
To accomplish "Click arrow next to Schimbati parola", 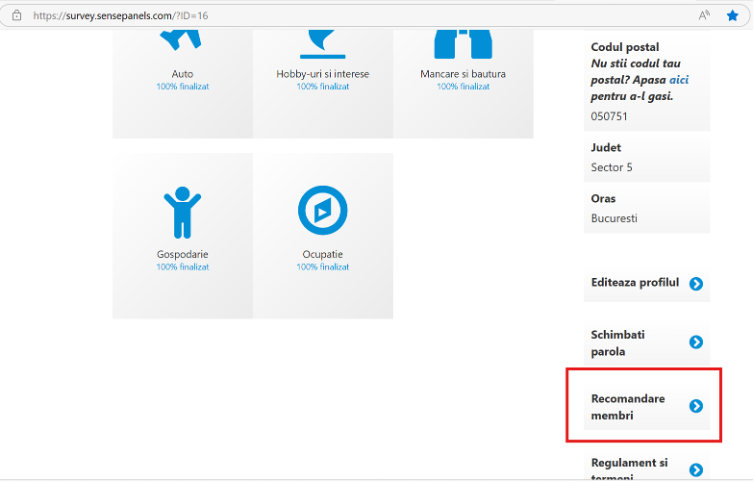I will 696,343.
